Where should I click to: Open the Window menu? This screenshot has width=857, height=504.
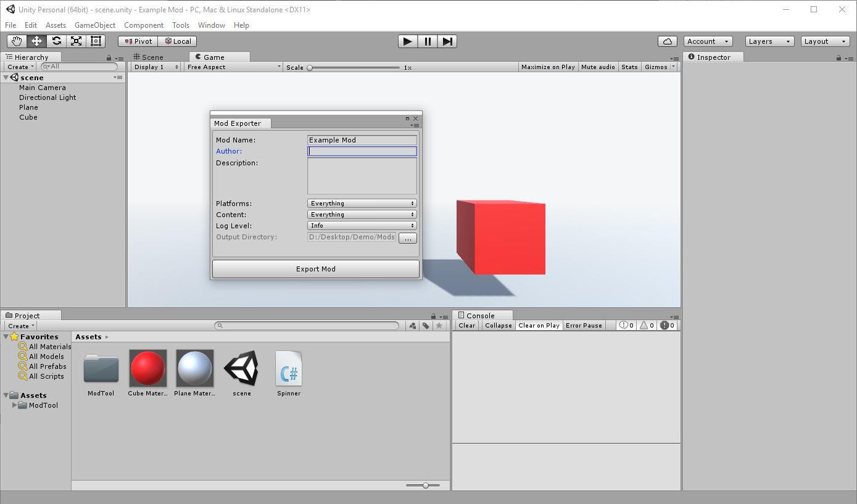(x=212, y=25)
